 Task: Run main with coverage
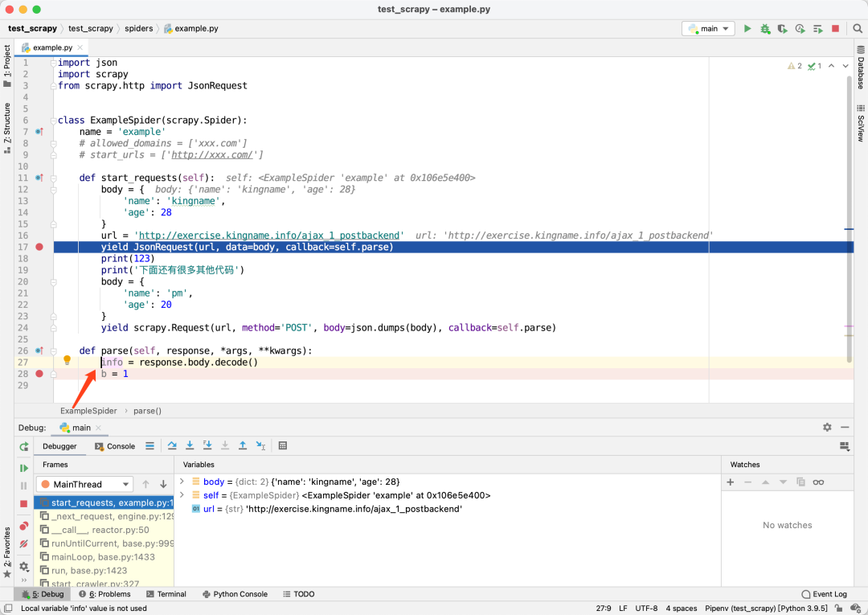pyautogui.click(x=782, y=29)
